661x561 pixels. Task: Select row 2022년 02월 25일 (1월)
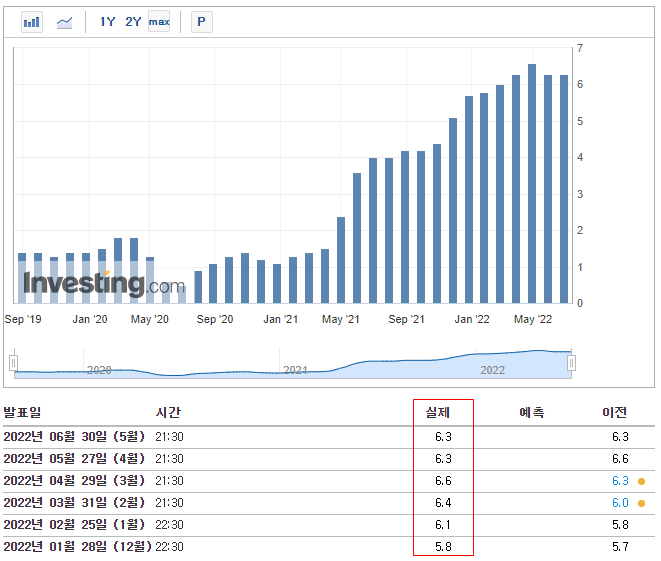click(329, 525)
